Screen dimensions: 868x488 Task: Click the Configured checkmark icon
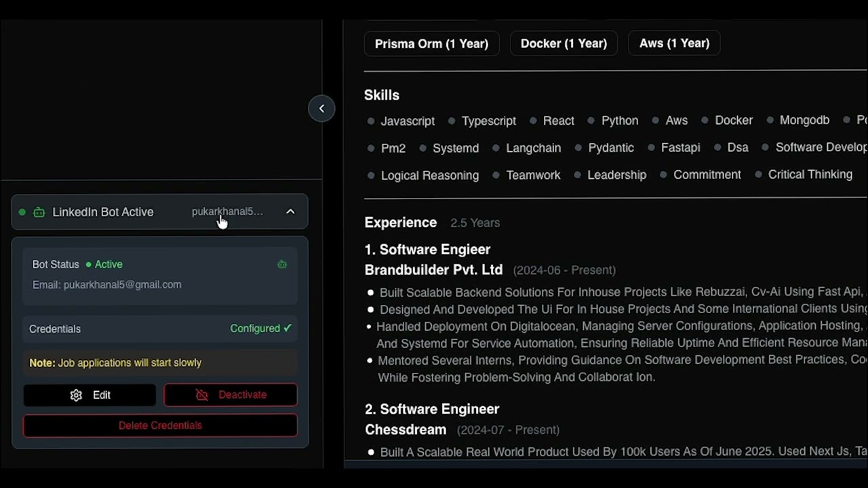[288, 328]
